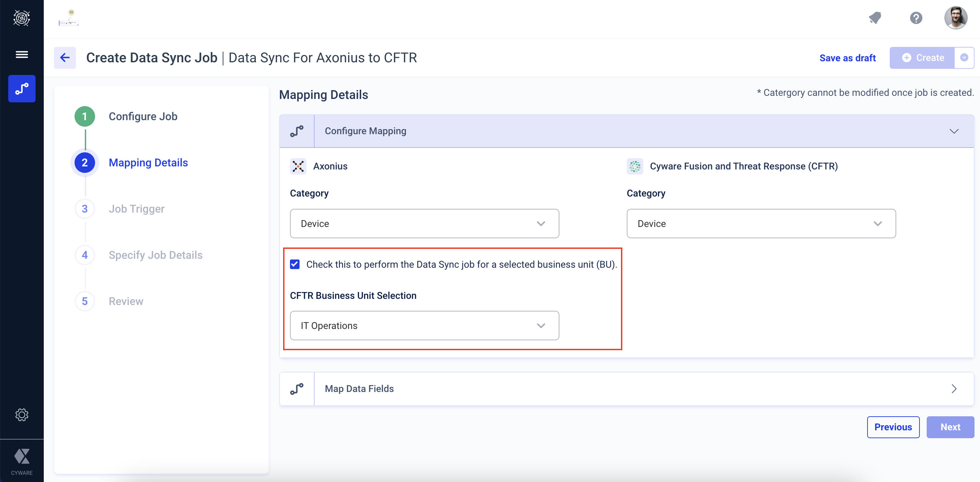This screenshot has width=980, height=482.
Task: Select the data sync sidebar icon
Action: [22, 89]
